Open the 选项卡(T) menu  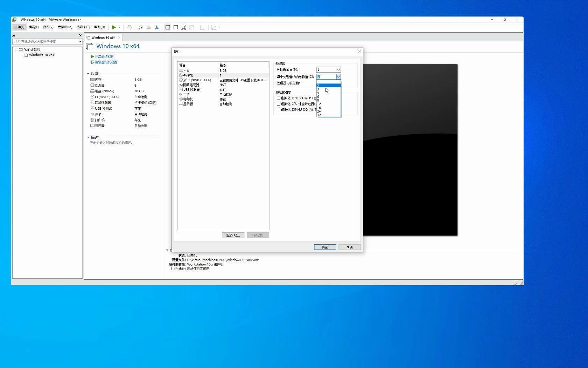pos(83,27)
